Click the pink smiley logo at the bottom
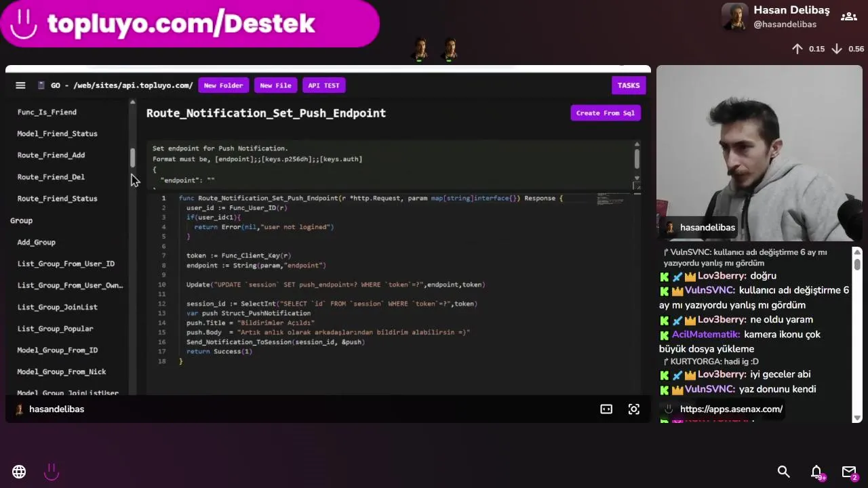This screenshot has height=488, width=868. tap(52, 472)
